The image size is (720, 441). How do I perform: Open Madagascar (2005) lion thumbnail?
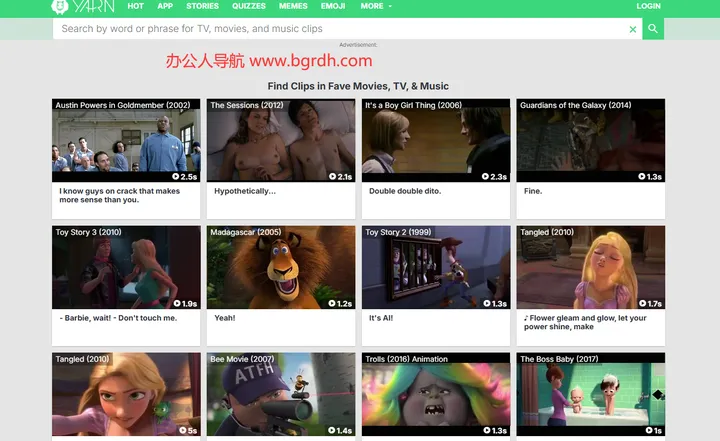coord(281,267)
